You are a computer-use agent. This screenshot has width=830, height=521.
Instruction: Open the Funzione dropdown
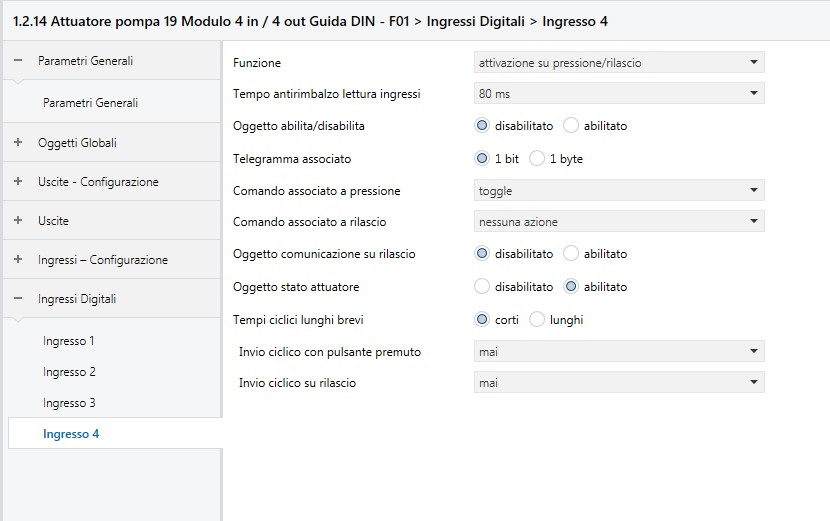click(619, 62)
